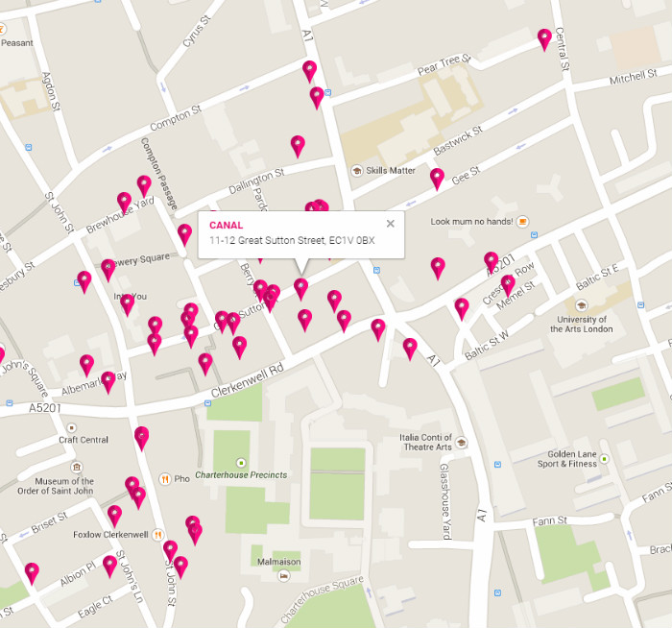
Task: Select the pink marker under the CANAL popup
Action: click(x=300, y=289)
